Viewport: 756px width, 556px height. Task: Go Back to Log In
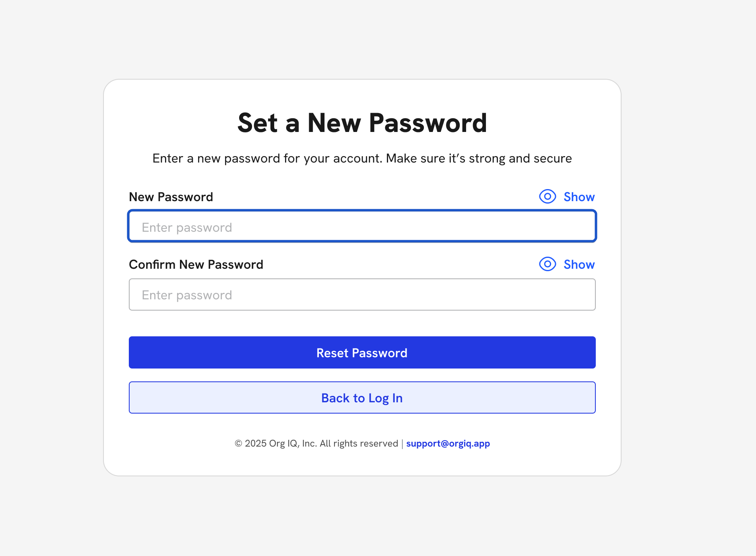362,397
